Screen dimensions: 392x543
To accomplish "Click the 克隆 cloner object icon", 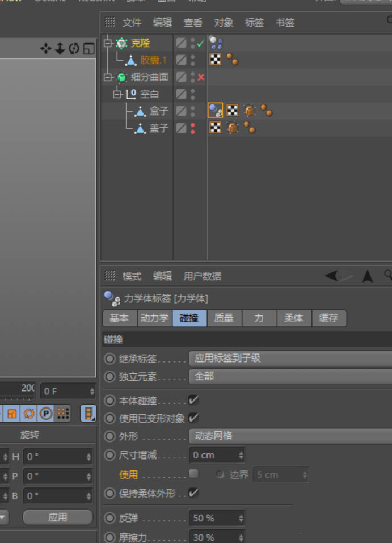I will pyautogui.click(x=121, y=43).
